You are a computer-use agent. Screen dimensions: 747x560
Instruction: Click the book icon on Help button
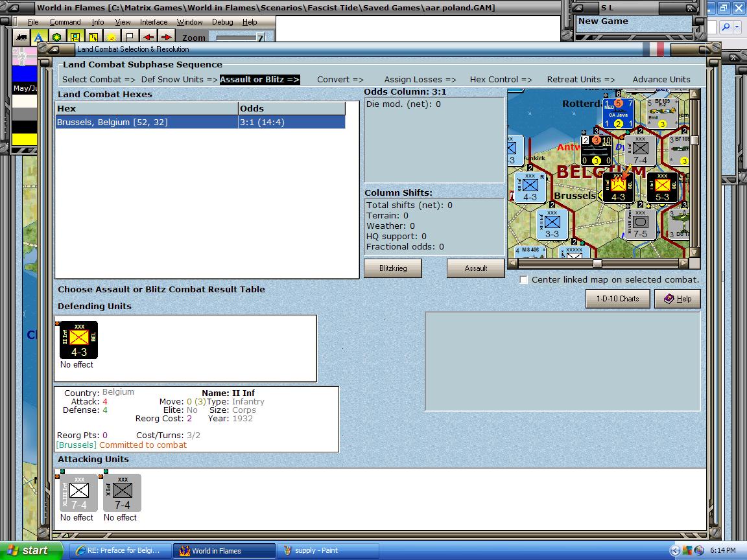point(669,299)
